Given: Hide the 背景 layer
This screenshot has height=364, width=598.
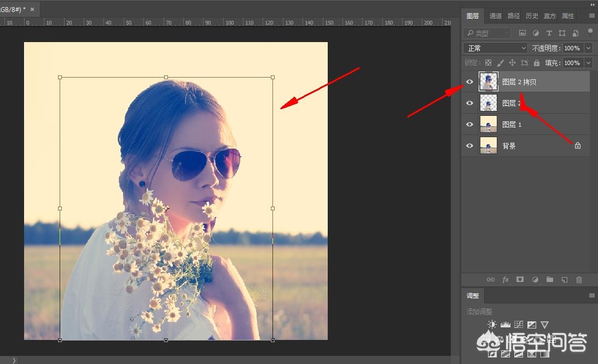Looking at the screenshot, I should point(469,146).
